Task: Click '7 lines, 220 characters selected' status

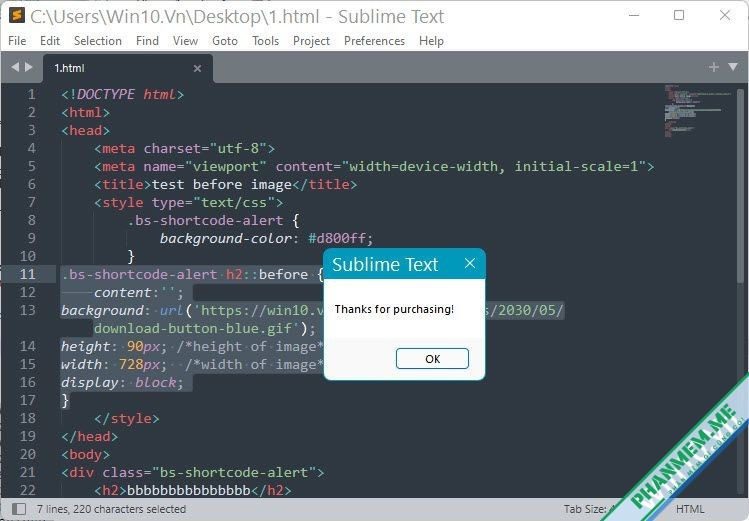Action: (111, 509)
